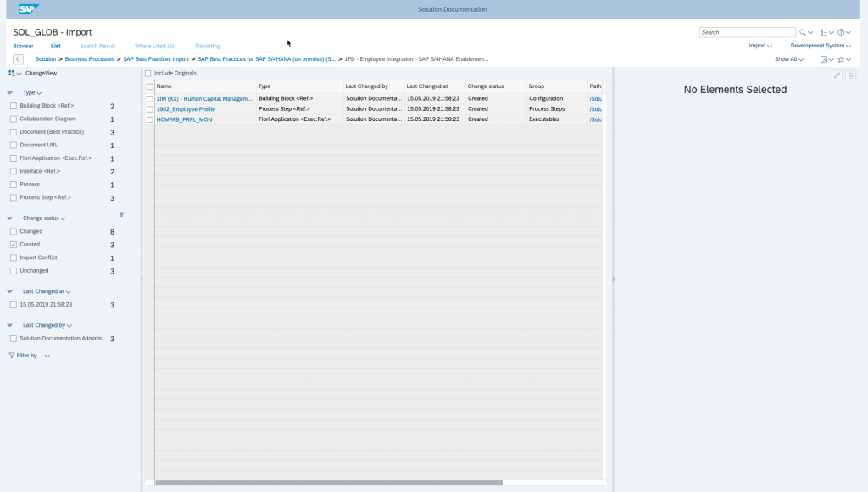Viewport: 868px width, 492px height.
Task: Open the 1902_Employee Profile link
Action: pos(186,109)
